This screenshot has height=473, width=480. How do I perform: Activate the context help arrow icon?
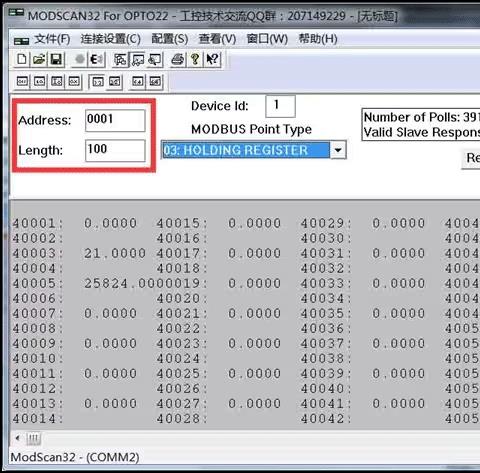pos(212,59)
